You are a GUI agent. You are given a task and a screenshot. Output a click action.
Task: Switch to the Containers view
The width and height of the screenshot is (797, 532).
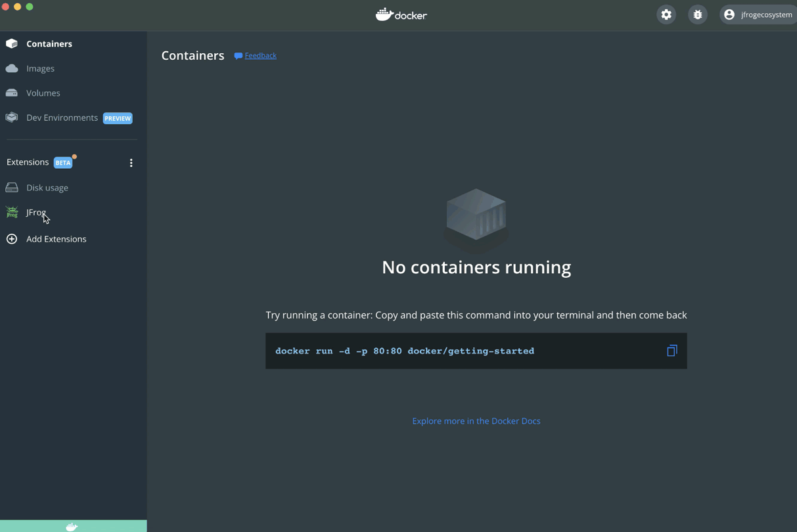[49, 43]
